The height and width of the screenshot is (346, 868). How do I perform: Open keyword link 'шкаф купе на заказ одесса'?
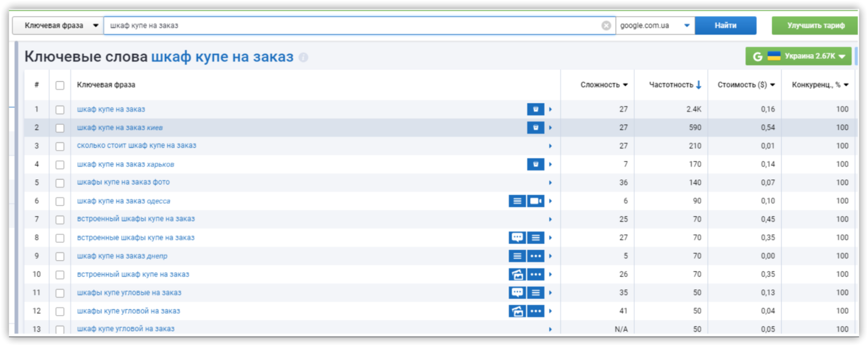click(123, 201)
